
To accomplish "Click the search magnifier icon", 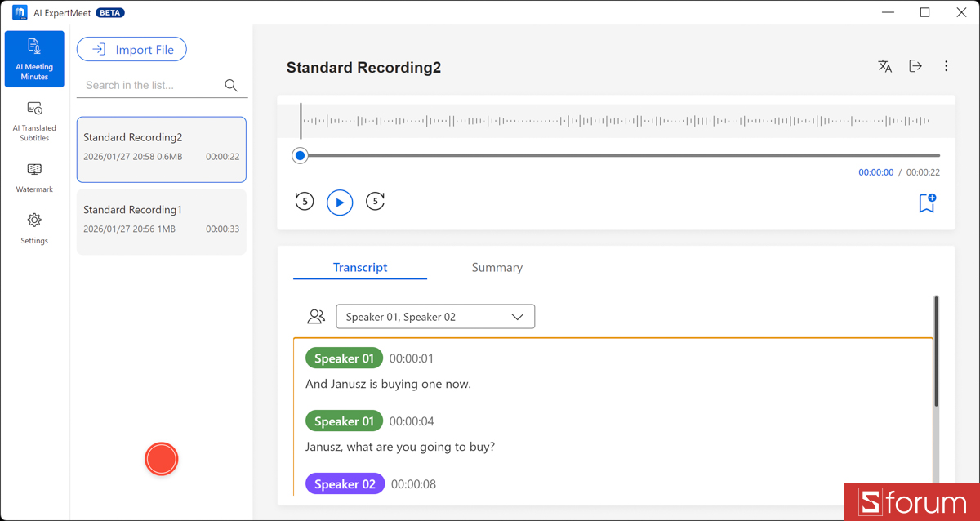I will point(231,85).
